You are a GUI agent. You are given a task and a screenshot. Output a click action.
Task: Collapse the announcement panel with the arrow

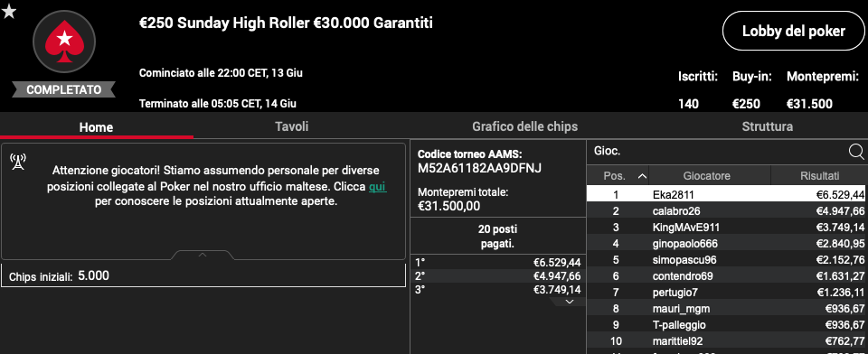[203, 255]
